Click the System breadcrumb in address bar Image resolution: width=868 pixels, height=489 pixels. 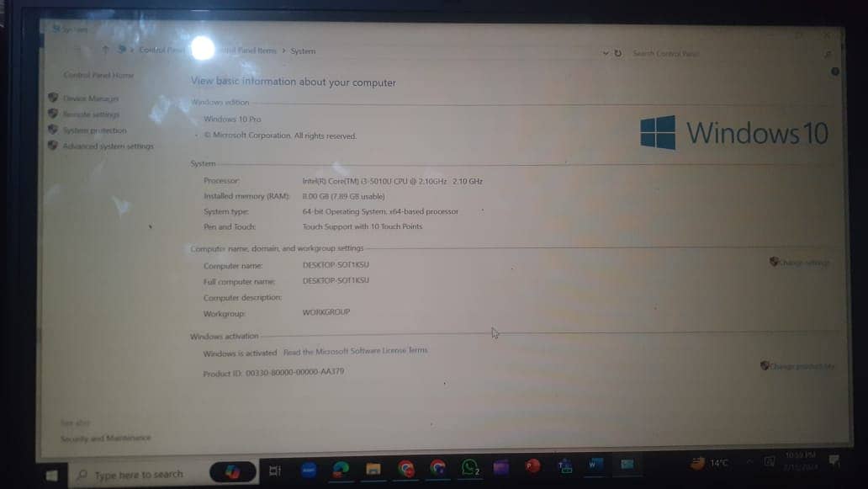point(303,51)
